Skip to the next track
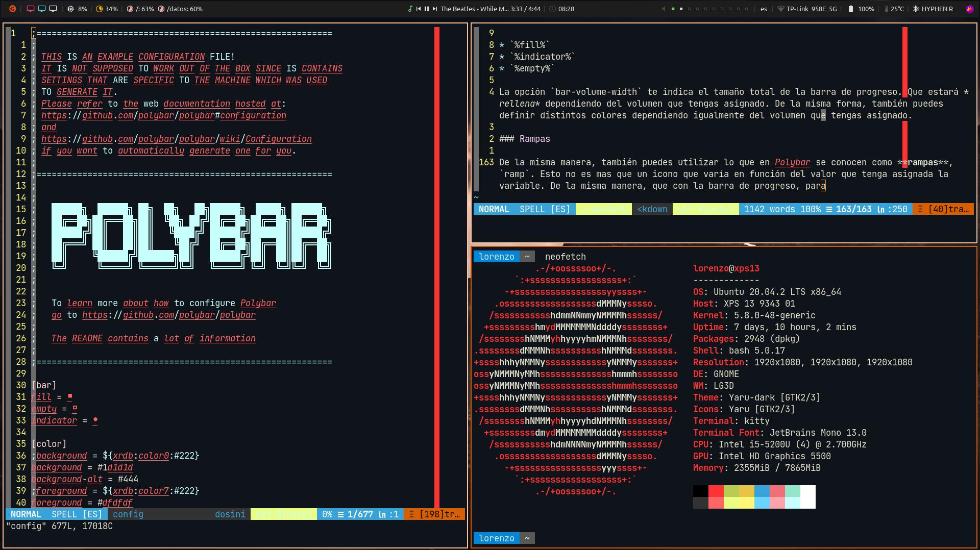Screen dimensions: 980x550 click(435, 9)
